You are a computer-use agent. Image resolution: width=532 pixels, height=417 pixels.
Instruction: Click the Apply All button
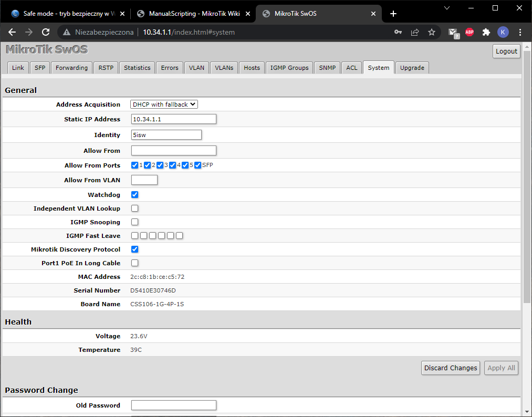point(501,368)
